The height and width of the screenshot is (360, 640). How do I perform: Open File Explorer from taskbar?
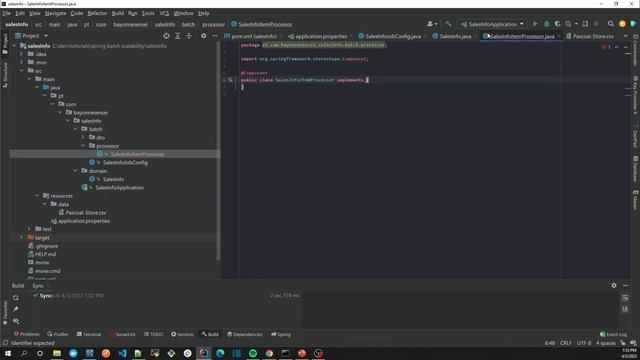click(x=57, y=353)
